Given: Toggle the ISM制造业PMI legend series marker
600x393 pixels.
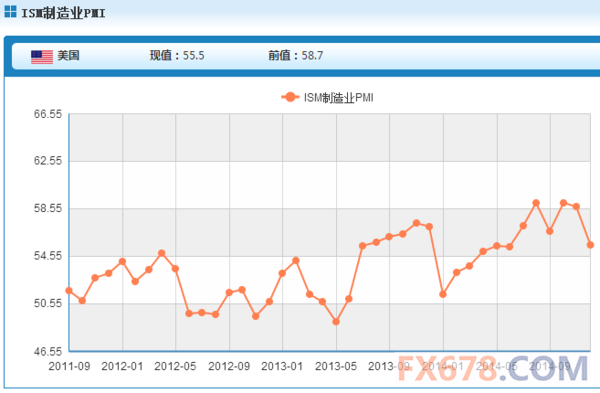Looking at the screenshot, I should (x=290, y=97).
